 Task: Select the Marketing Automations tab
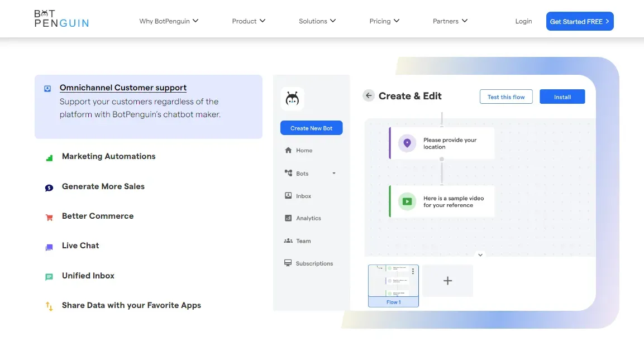point(108,156)
